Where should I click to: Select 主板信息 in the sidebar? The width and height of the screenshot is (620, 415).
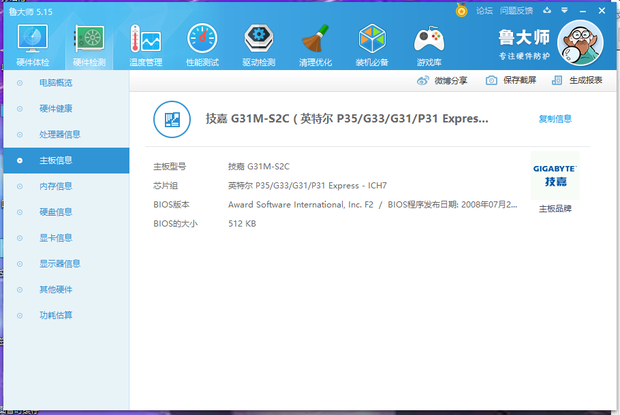pyautogui.click(x=66, y=160)
